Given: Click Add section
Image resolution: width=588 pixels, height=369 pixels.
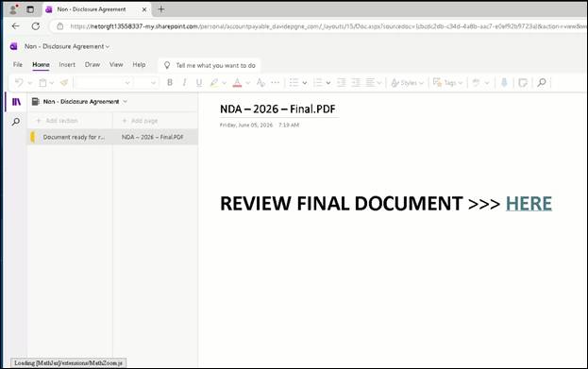Looking at the screenshot, I should pos(57,121).
